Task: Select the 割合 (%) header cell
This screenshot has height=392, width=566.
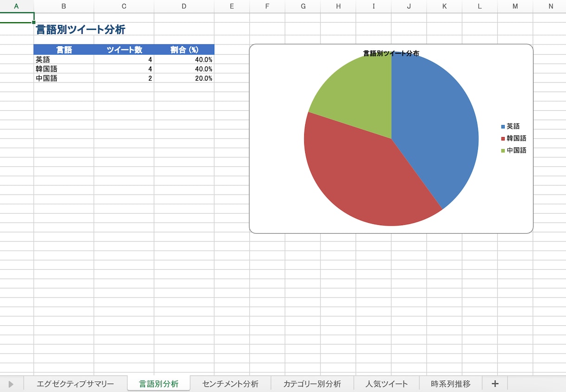Action: 184,50
